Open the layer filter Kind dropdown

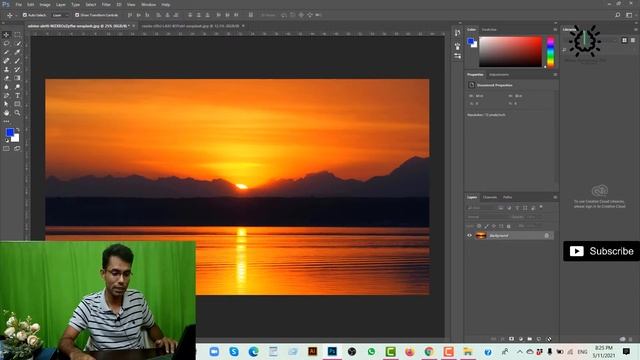tap(481, 208)
